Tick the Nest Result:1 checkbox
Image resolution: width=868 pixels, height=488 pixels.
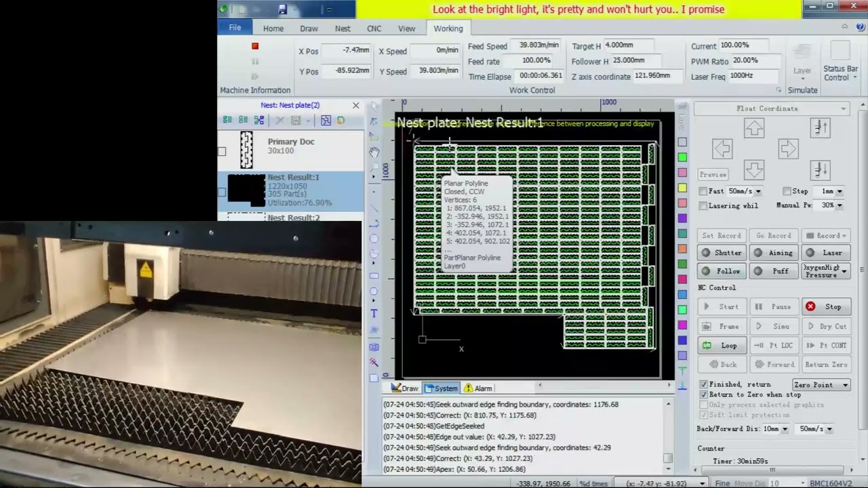tap(222, 192)
